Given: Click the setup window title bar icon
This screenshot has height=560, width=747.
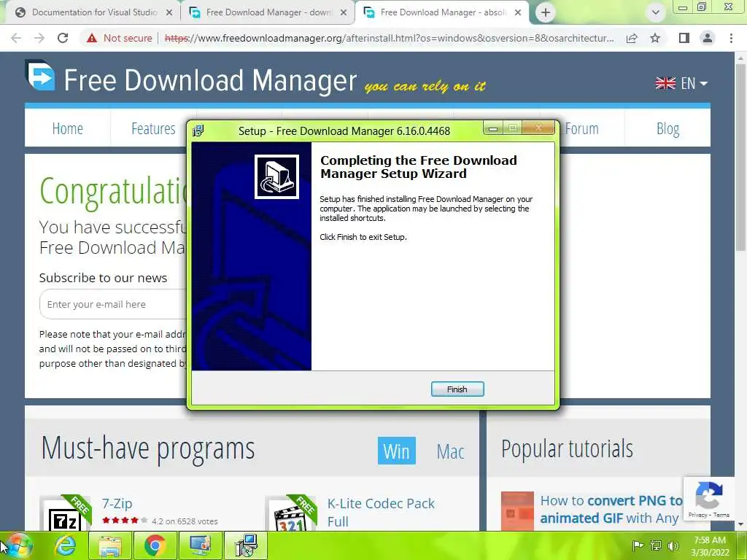Looking at the screenshot, I should 198,131.
